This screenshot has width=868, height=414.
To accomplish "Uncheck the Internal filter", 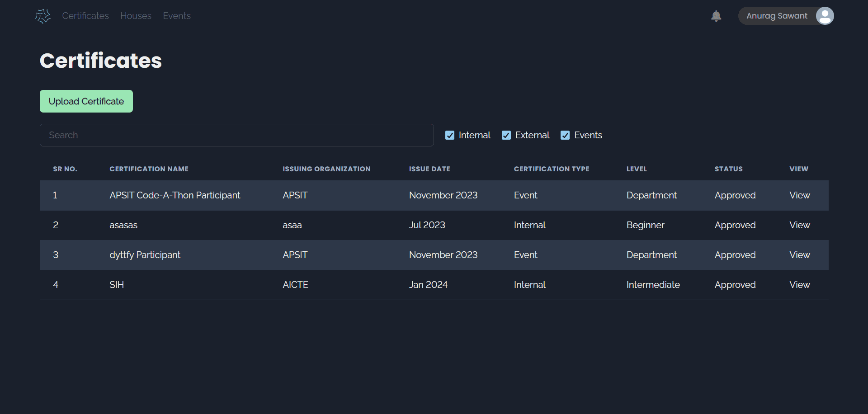I will pos(450,135).
